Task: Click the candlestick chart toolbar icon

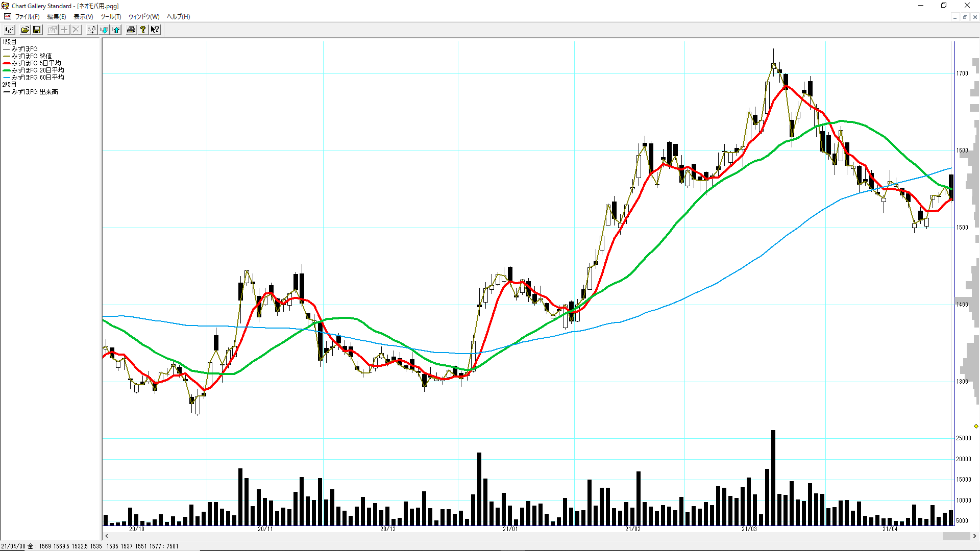Action: click(x=9, y=30)
